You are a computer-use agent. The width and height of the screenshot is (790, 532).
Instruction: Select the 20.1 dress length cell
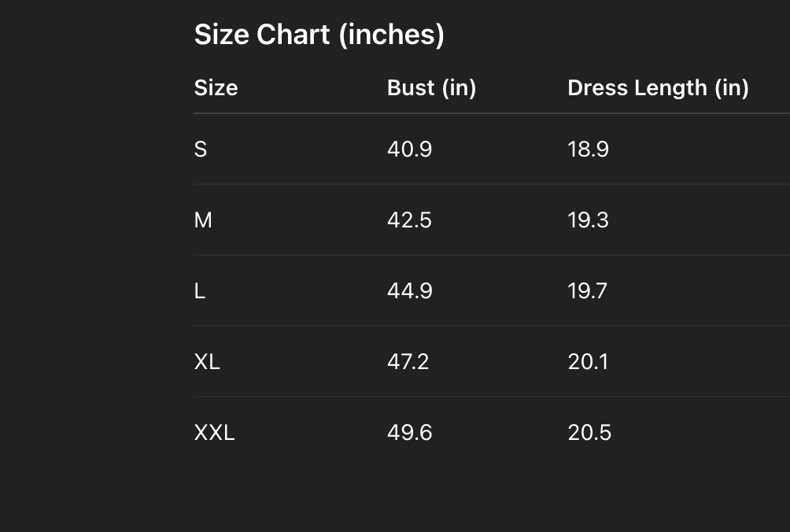click(588, 361)
